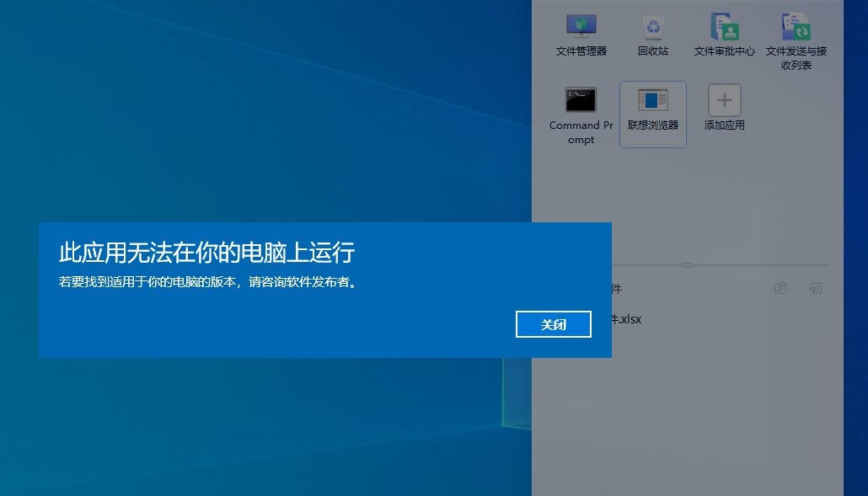Select the highlighted 联想浏览器 tile

coord(651,114)
